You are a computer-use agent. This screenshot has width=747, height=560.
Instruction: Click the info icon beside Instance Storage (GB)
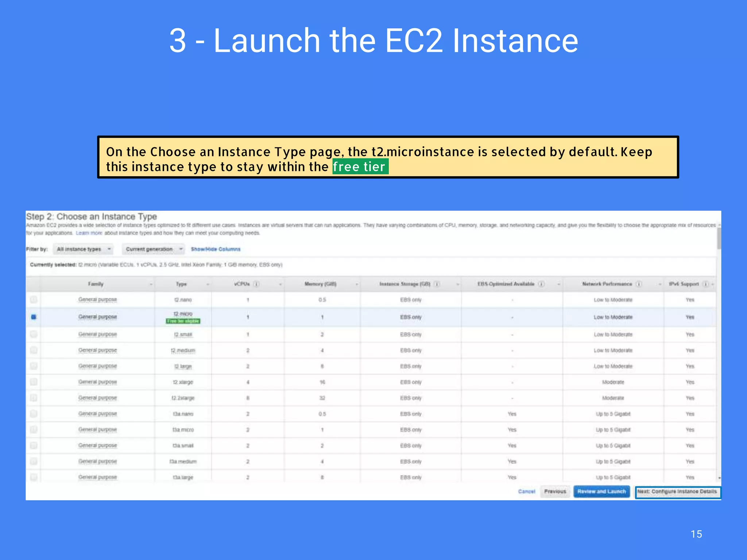tap(437, 284)
